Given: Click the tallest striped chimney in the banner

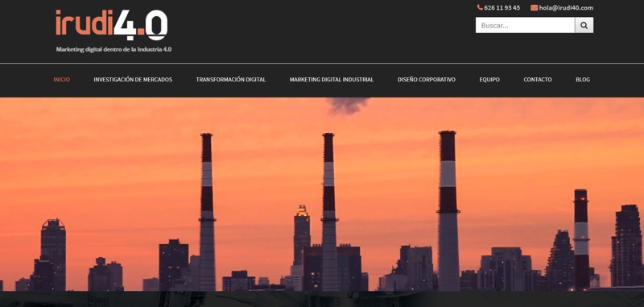Looking at the screenshot, I should [448, 210].
